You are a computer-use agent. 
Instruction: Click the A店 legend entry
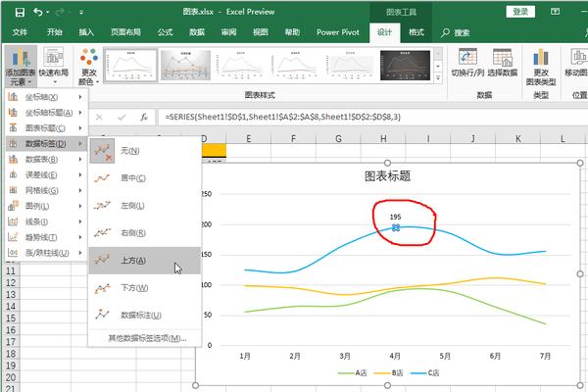pos(352,372)
